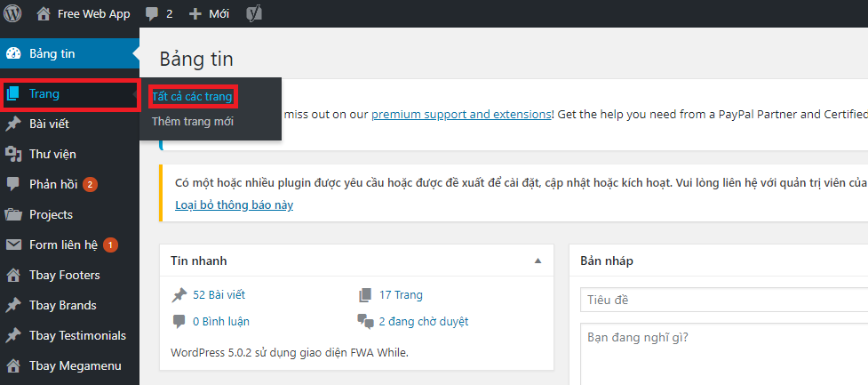Open Free Web App home icon
The image size is (868, 385).
(x=44, y=13)
